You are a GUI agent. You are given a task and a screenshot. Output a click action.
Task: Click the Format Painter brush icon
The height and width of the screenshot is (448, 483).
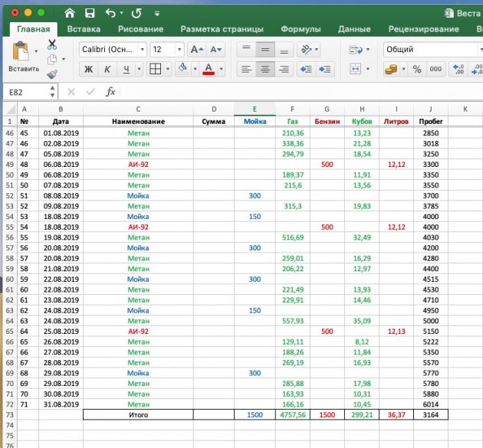click(52, 74)
